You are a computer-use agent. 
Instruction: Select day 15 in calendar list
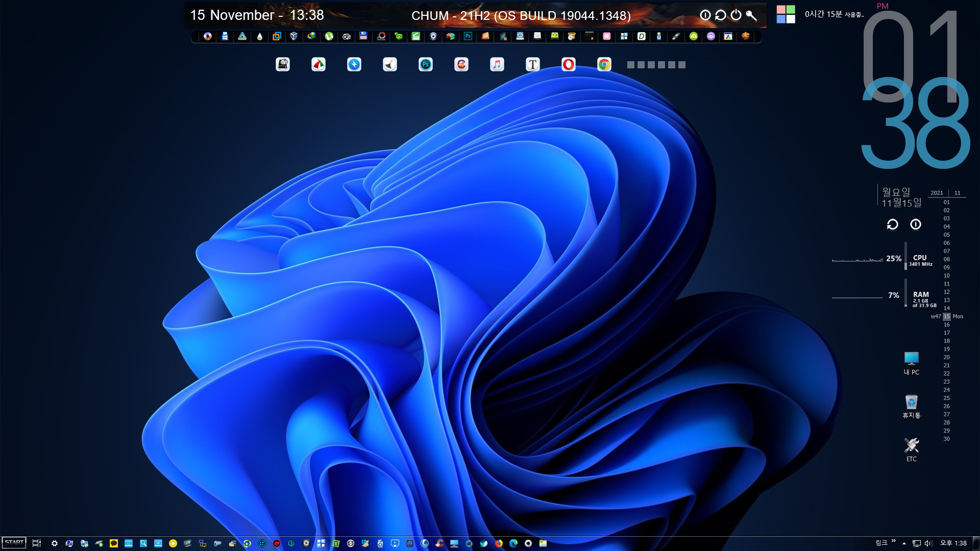947,316
